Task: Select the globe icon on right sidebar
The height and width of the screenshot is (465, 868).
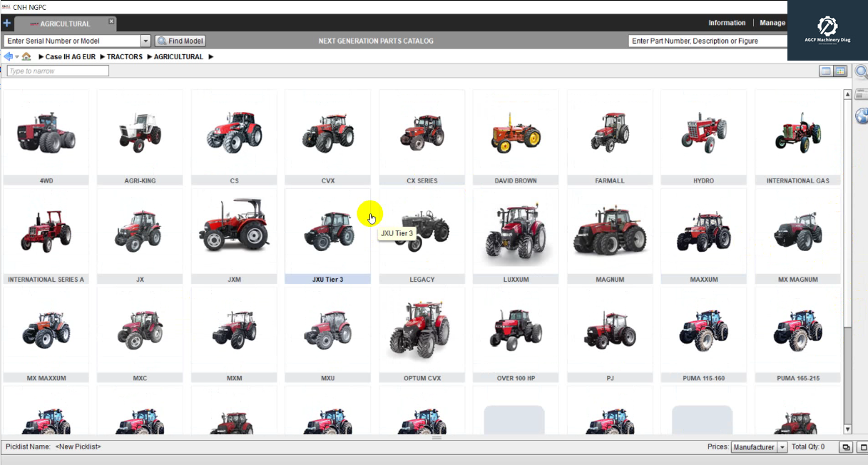Action: [x=860, y=115]
